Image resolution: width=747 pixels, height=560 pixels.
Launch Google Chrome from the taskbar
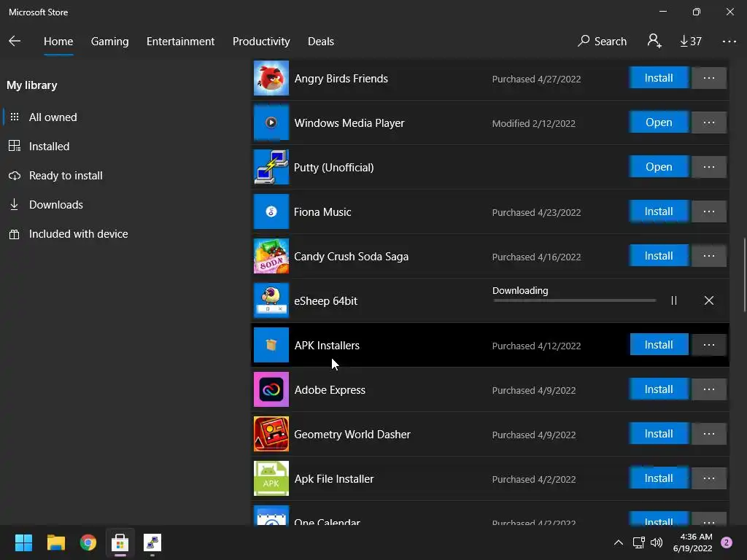(88, 542)
